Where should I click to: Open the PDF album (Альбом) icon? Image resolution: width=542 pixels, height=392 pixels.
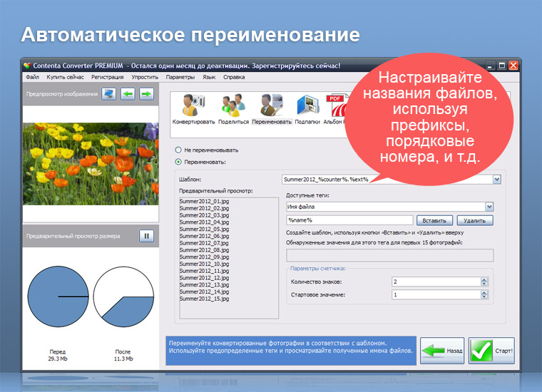point(334,109)
